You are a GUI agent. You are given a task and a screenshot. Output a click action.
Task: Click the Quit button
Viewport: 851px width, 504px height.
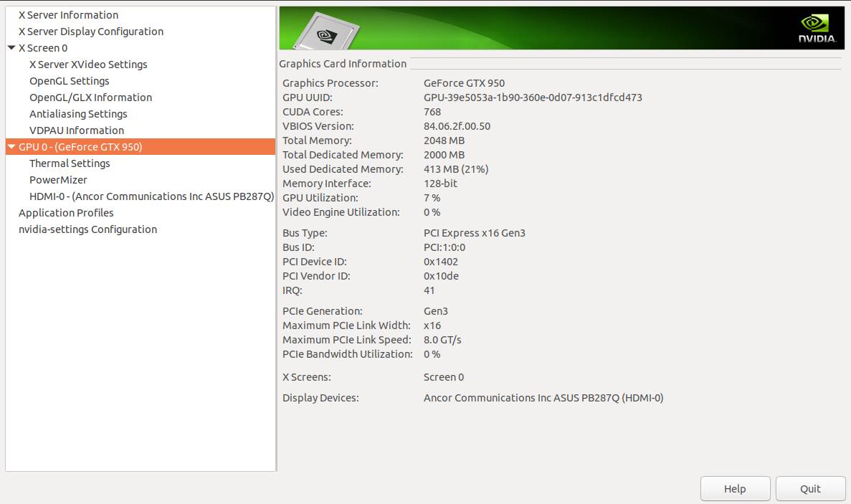(x=810, y=489)
